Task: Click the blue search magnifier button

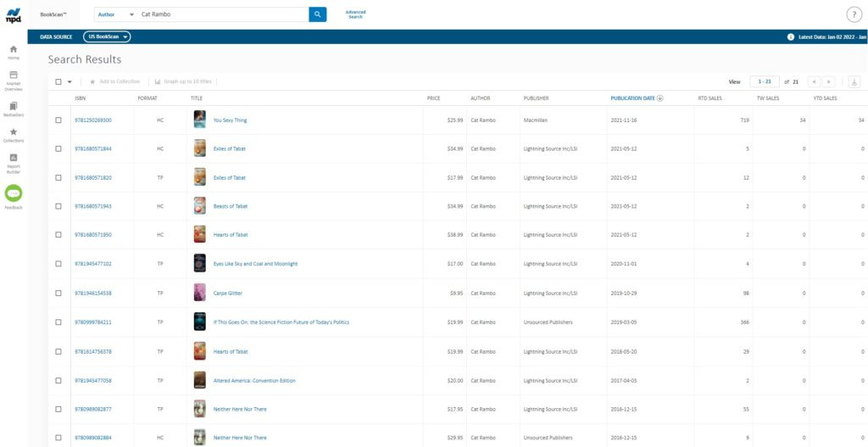Action: (317, 14)
